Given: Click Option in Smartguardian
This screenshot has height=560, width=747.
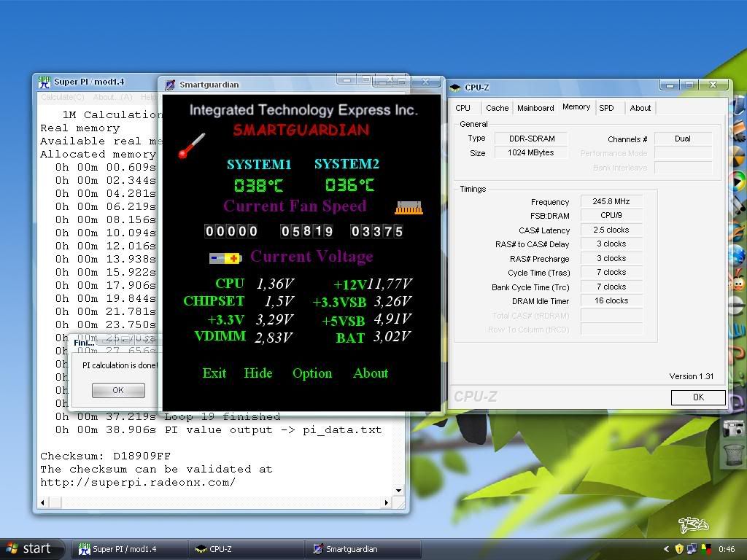Looking at the screenshot, I should (312, 373).
